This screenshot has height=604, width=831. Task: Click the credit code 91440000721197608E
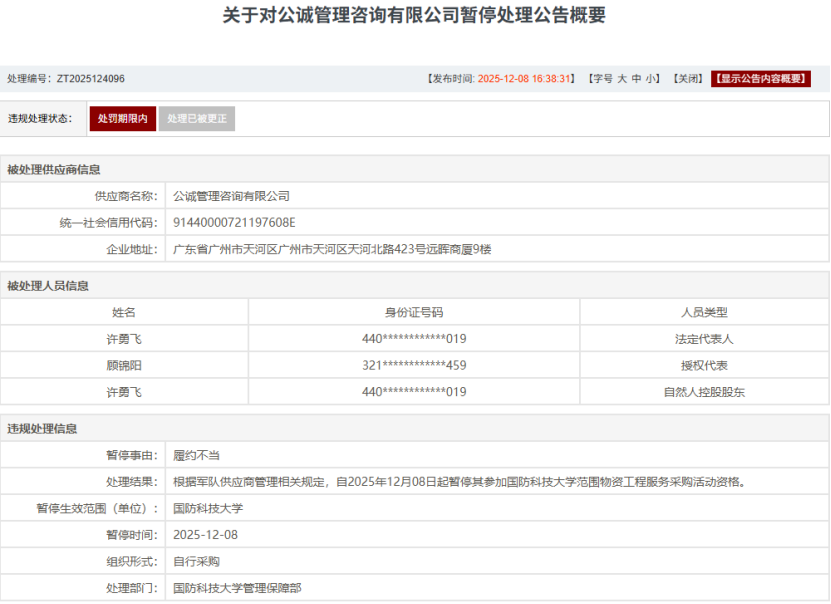[x=234, y=223]
